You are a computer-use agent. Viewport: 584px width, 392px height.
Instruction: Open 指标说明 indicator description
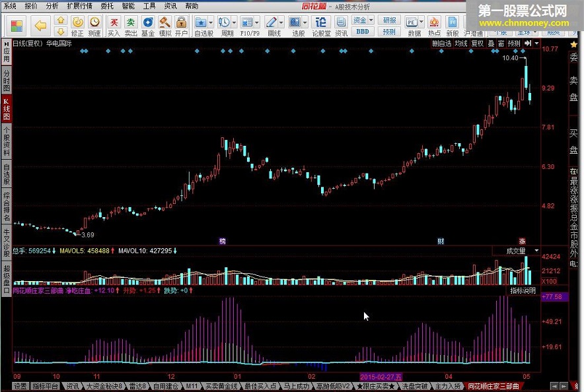pyautogui.click(x=523, y=290)
